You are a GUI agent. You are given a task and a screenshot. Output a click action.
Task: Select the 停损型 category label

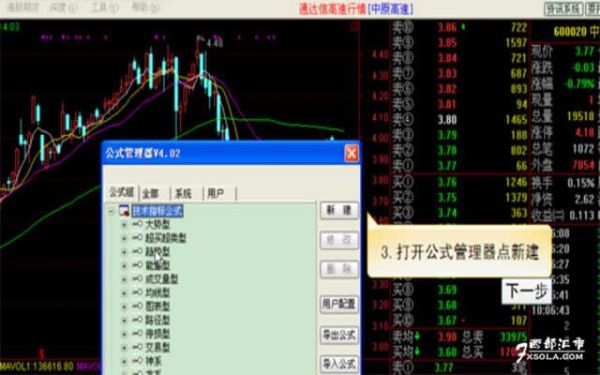pyautogui.click(x=157, y=334)
